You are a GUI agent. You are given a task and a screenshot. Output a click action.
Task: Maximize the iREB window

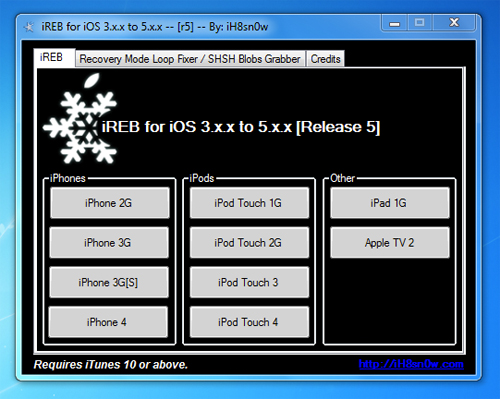pyautogui.click(x=420, y=23)
